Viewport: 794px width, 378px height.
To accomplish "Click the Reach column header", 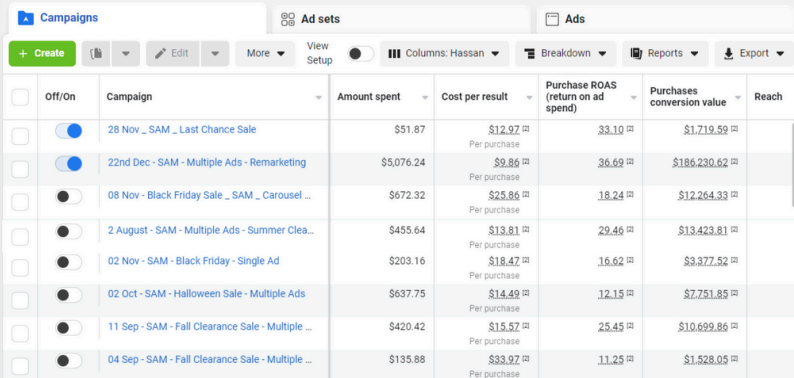I will point(768,96).
